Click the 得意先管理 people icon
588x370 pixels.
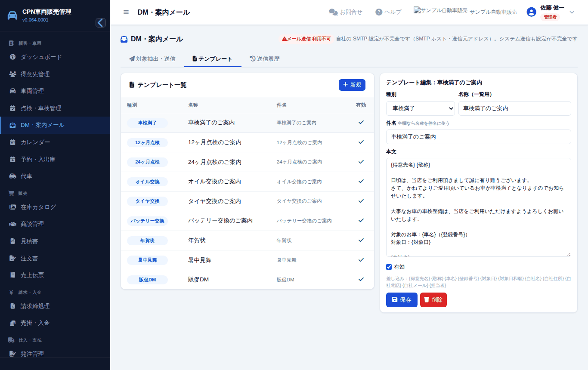(12, 74)
